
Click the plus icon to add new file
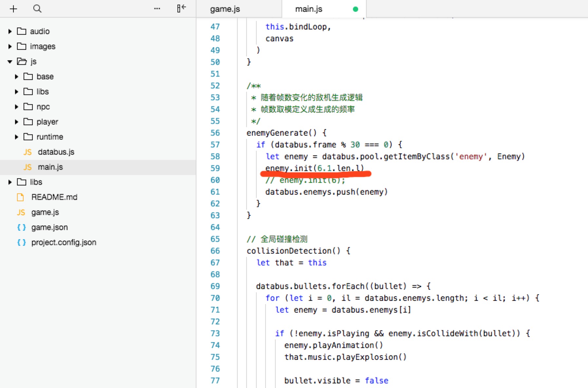coord(13,9)
